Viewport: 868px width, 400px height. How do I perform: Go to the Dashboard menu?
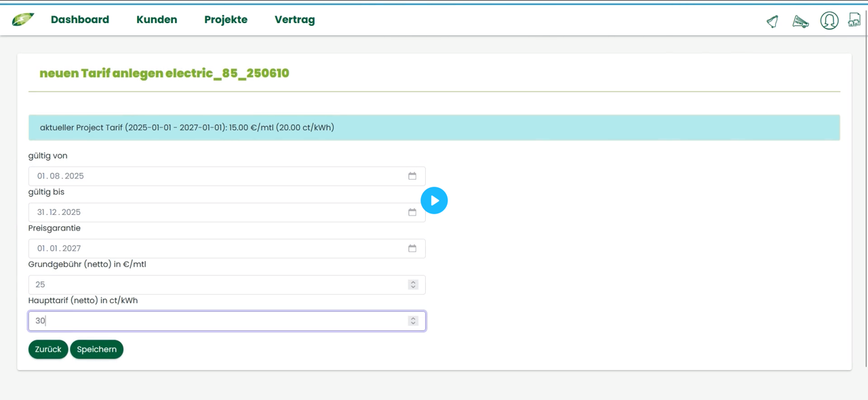click(x=80, y=20)
